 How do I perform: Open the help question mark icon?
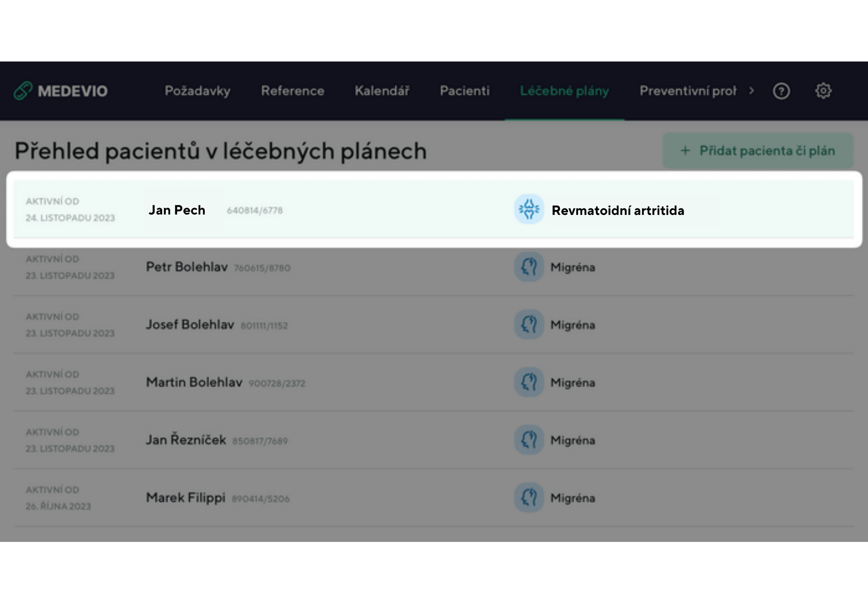[781, 91]
